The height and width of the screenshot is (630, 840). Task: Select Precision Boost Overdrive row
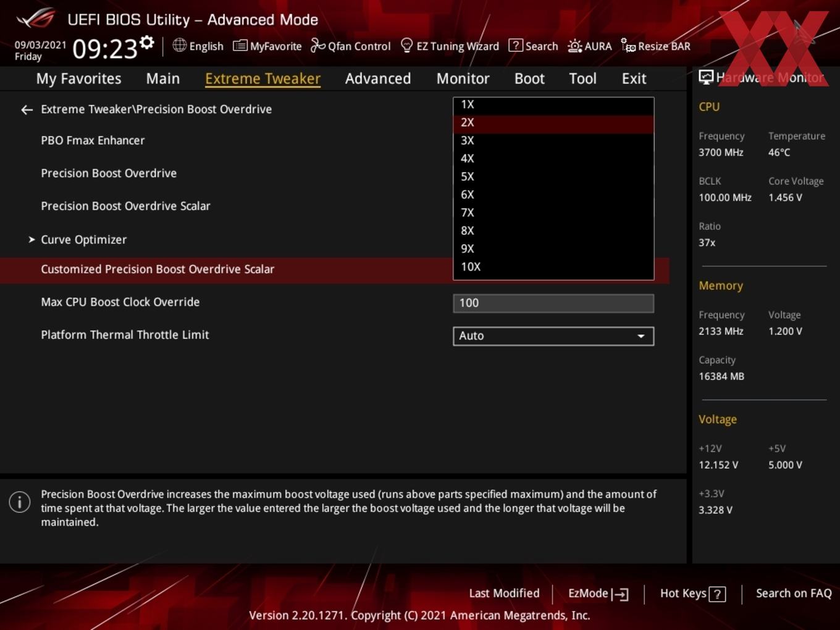(x=109, y=174)
